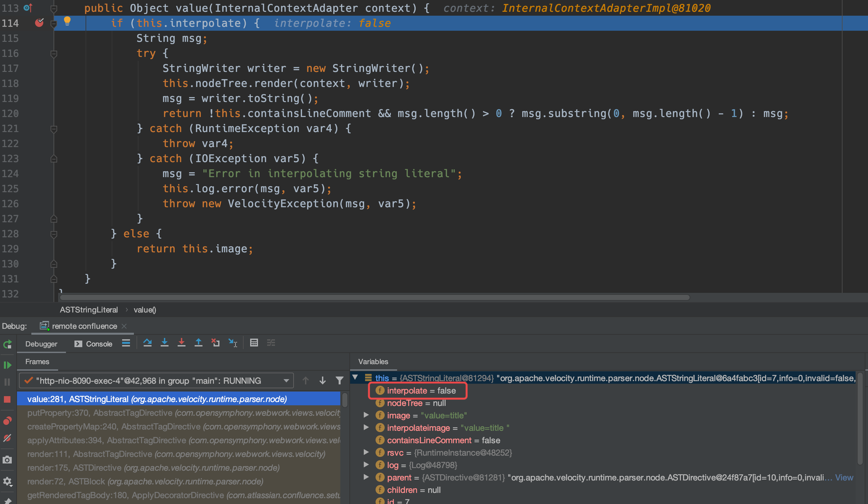The width and height of the screenshot is (868, 504).
Task: Toggle the breakpoint on line 114 enabled state
Action: click(38, 22)
